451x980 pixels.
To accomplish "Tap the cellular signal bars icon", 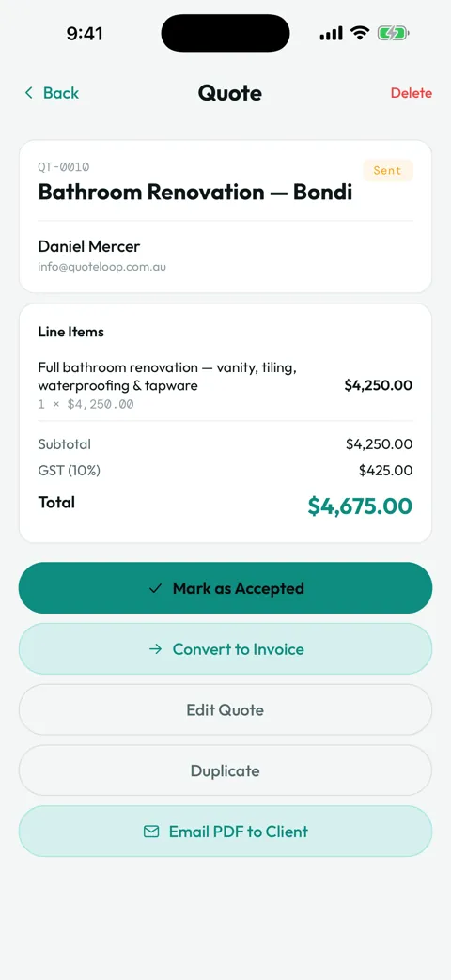I will (331, 33).
